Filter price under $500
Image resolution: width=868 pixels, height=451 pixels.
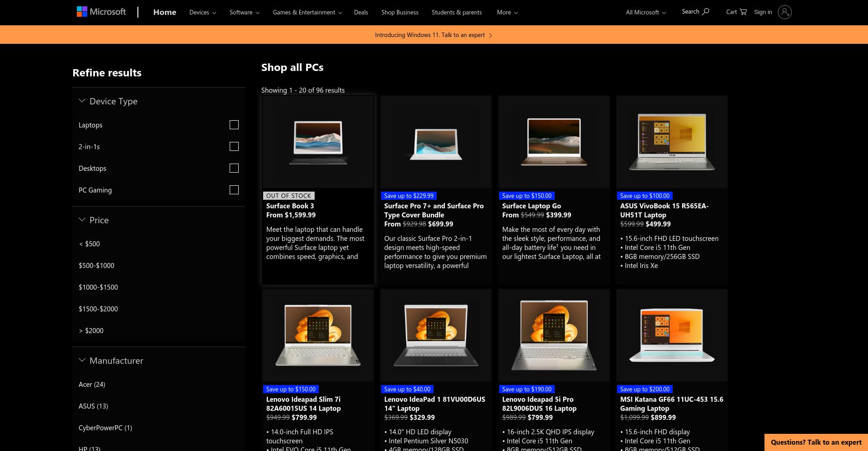pyautogui.click(x=89, y=244)
